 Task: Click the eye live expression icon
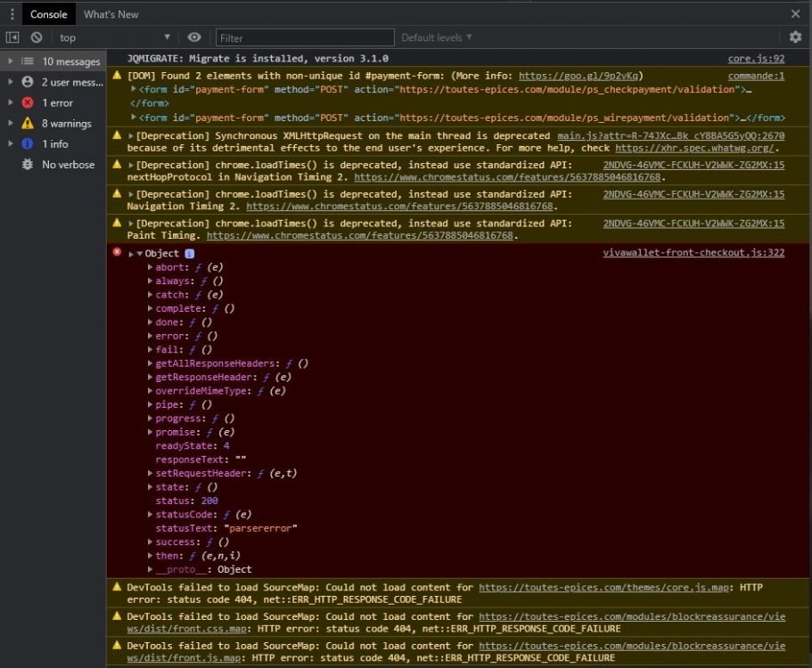[194, 37]
